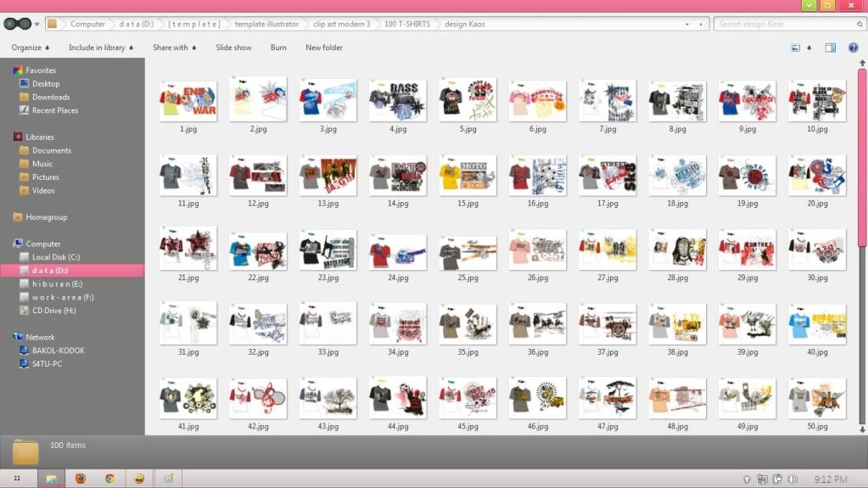Click the search magnifier icon

(860, 25)
